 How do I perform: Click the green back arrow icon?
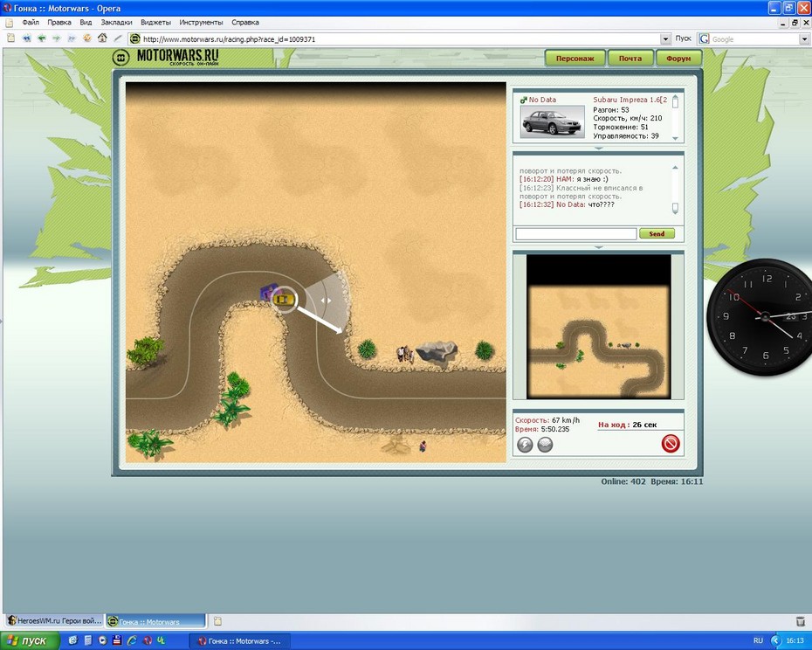pos(41,38)
